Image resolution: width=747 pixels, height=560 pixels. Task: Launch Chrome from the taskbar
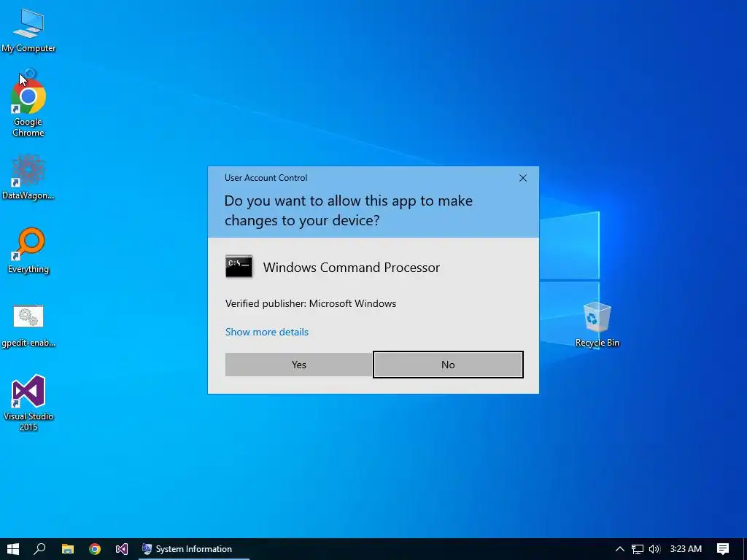pyautogui.click(x=95, y=549)
